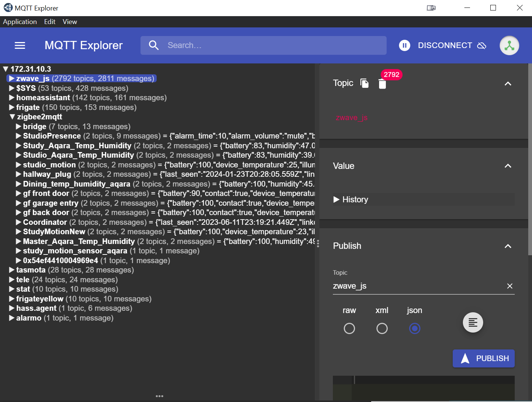Image resolution: width=532 pixels, height=402 pixels.
Task: Select the gf garage entry topic
Action: coord(51,203)
